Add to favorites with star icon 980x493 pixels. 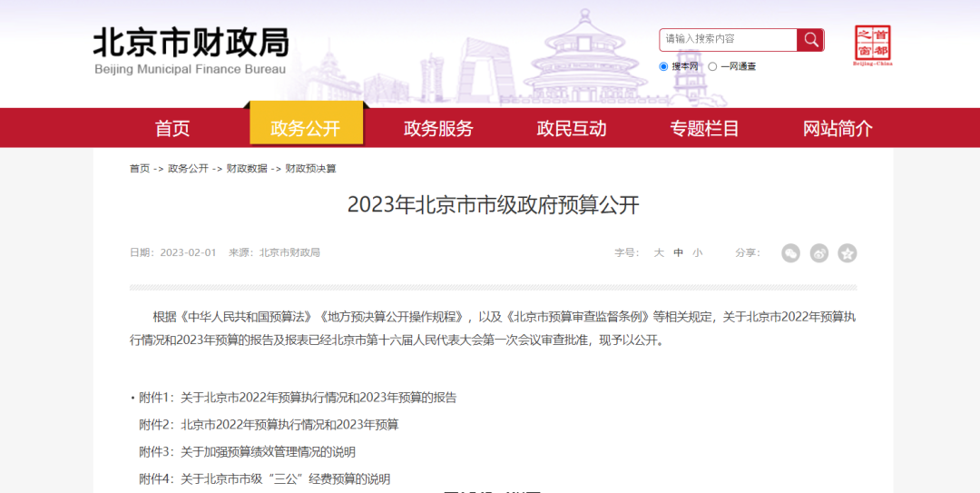pos(847,252)
